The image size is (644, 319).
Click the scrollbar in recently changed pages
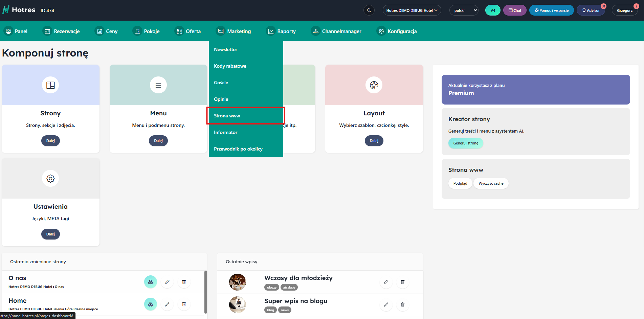point(206,292)
